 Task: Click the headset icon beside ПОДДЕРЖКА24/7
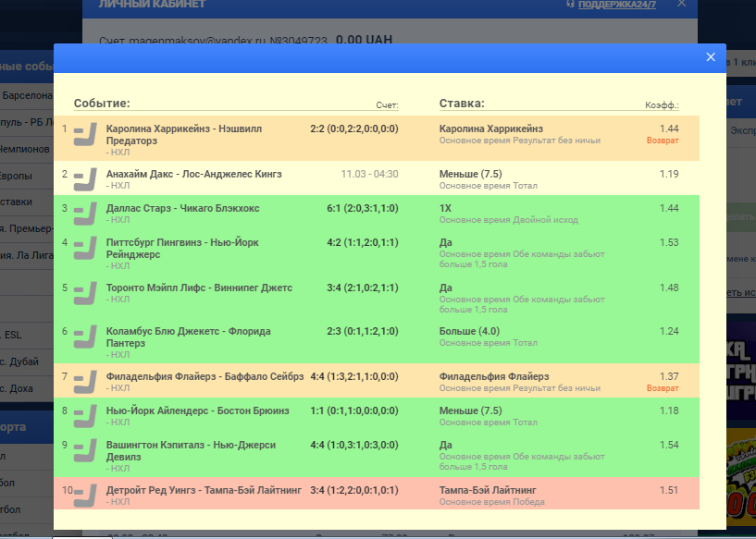[x=570, y=4]
